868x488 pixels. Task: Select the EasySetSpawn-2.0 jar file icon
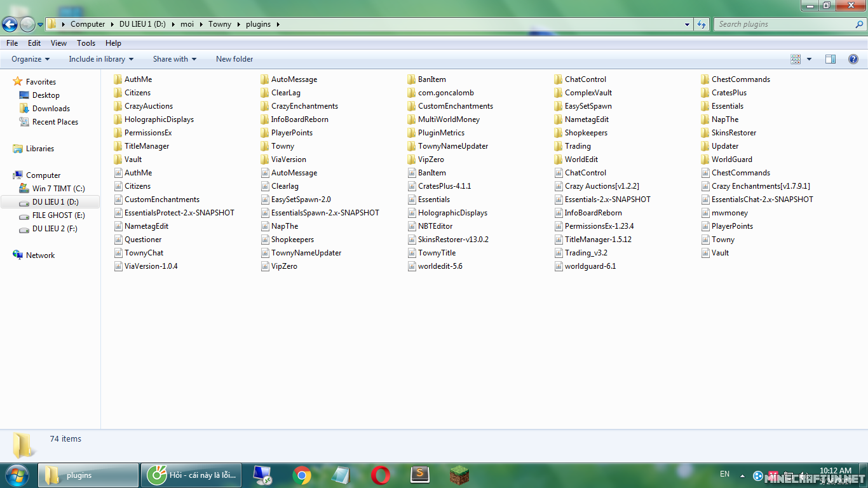[x=265, y=200]
